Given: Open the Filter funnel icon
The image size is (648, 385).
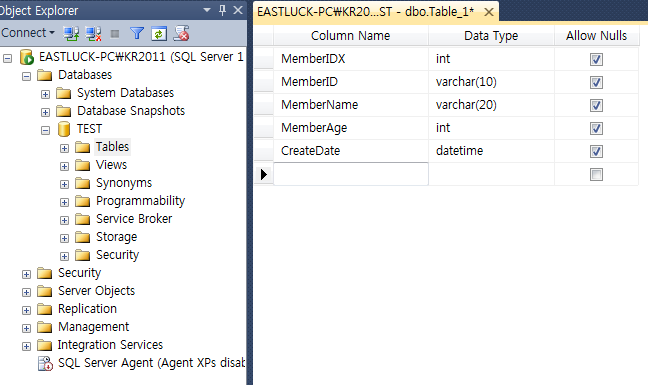Looking at the screenshot, I should (137, 33).
